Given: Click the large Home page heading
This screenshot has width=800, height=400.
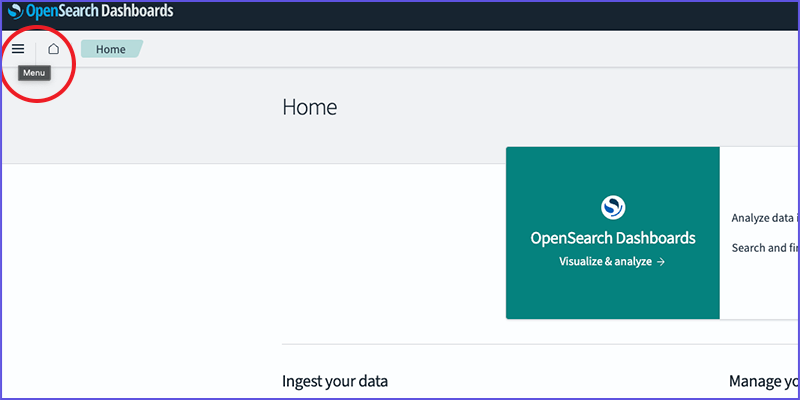Looking at the screenshot, I should 310,107.
